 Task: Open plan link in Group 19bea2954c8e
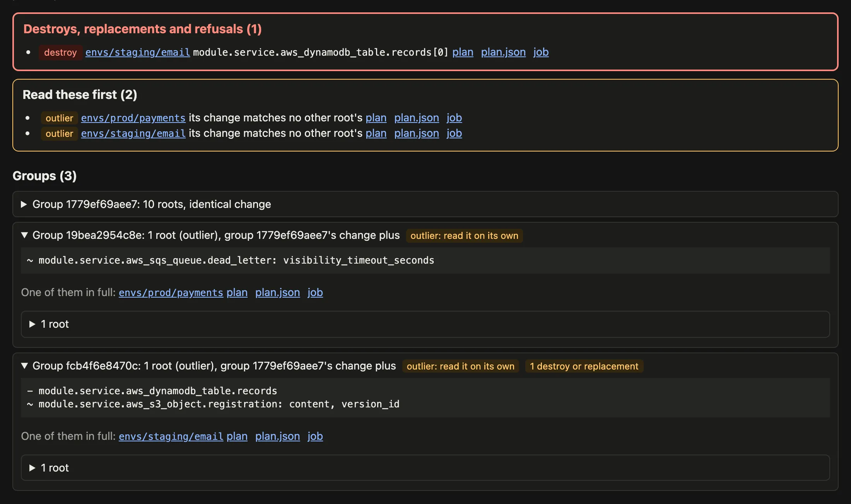237,293
